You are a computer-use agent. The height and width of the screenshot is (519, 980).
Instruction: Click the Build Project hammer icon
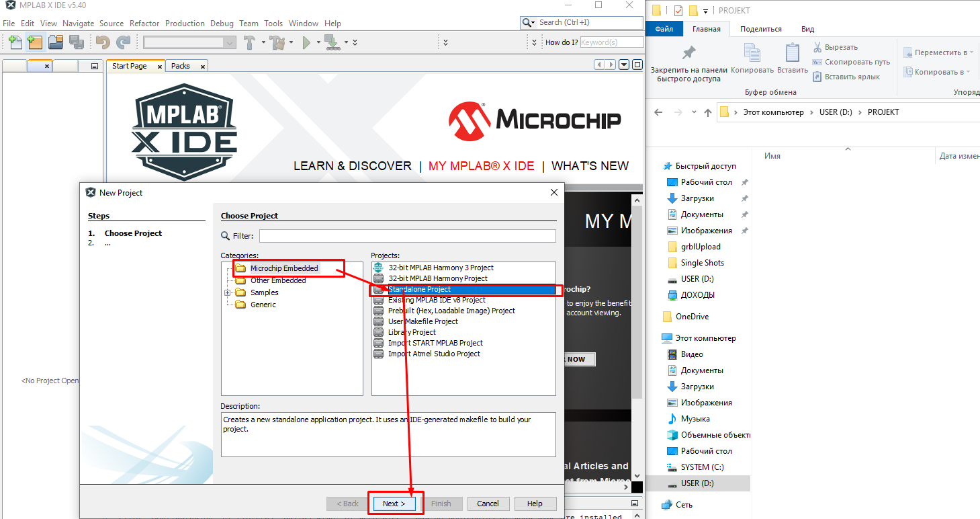[249, 42]
